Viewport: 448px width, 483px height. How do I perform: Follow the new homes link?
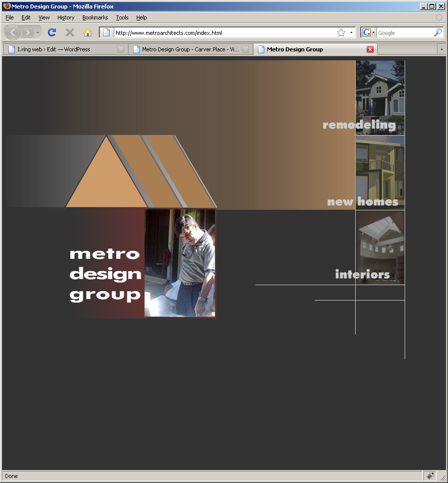[363, 201]
